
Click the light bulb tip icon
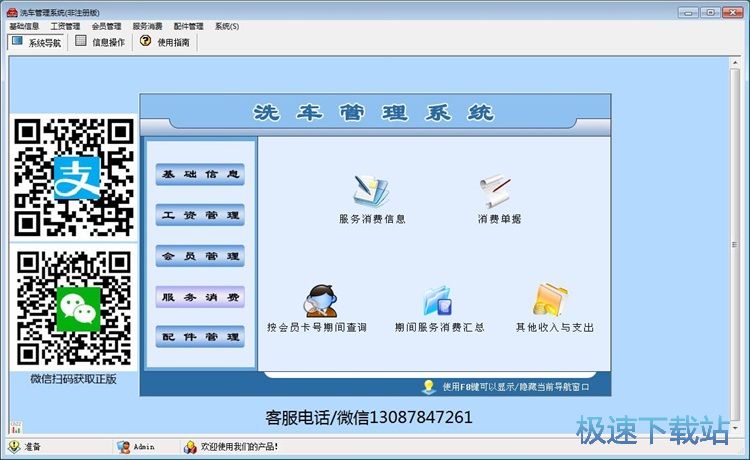click(x=429, y=386)
